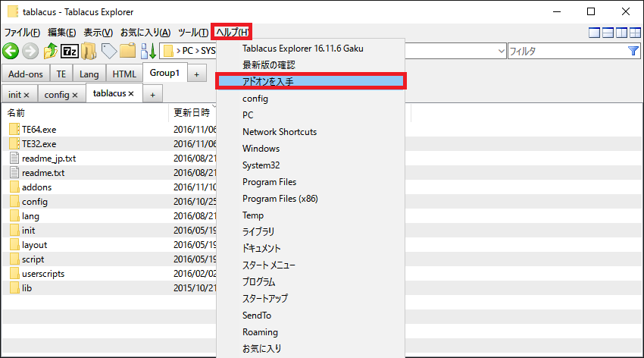
Task: Click the green Back arrow button
Action: [11, 51]
